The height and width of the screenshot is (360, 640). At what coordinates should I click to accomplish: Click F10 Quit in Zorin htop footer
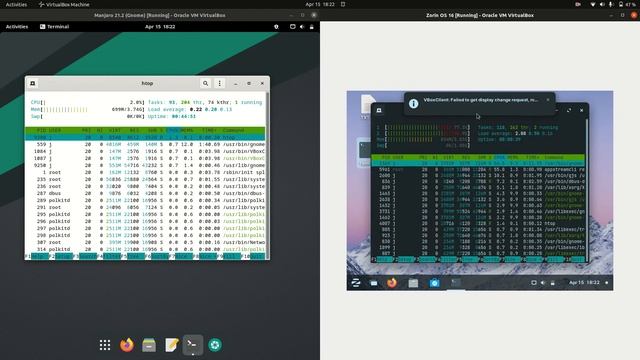point(576,259)
